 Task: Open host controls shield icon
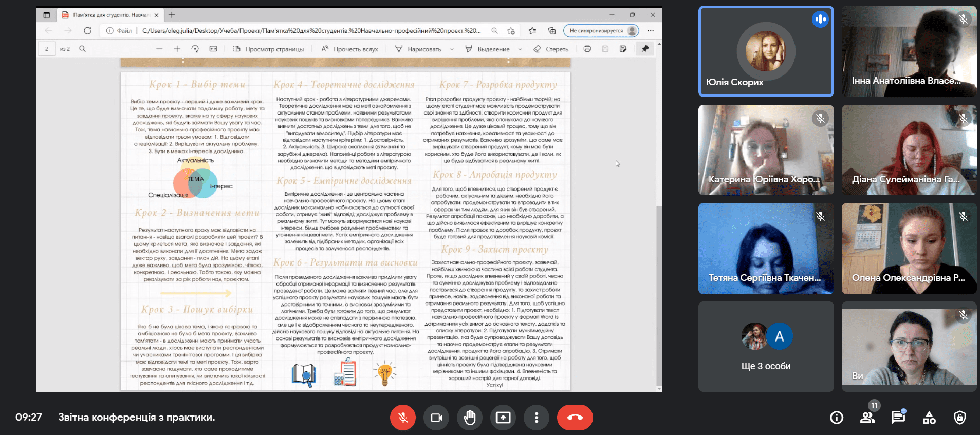pos(960,418)
